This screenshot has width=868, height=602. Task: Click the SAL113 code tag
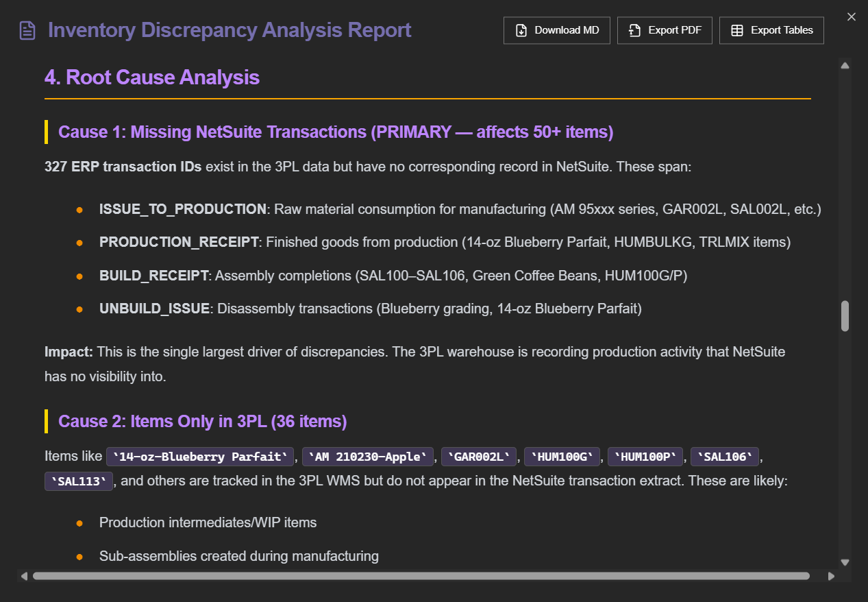point(79,481)
